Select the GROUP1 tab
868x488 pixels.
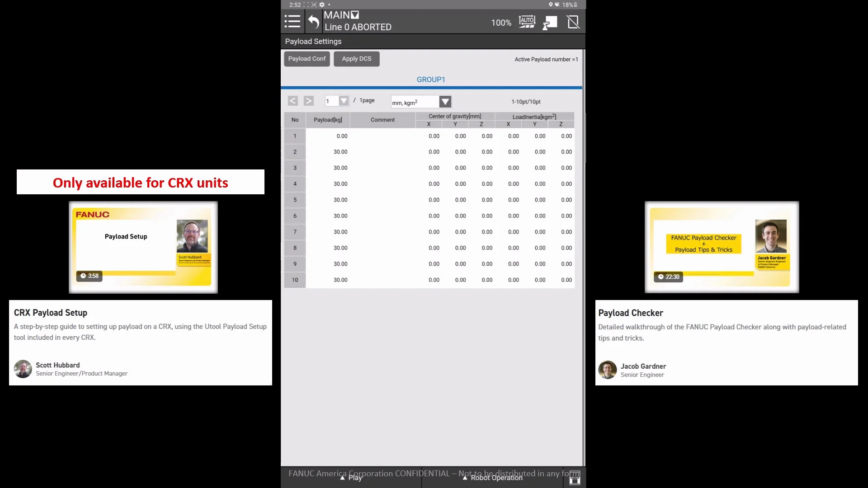pos(430,80)
